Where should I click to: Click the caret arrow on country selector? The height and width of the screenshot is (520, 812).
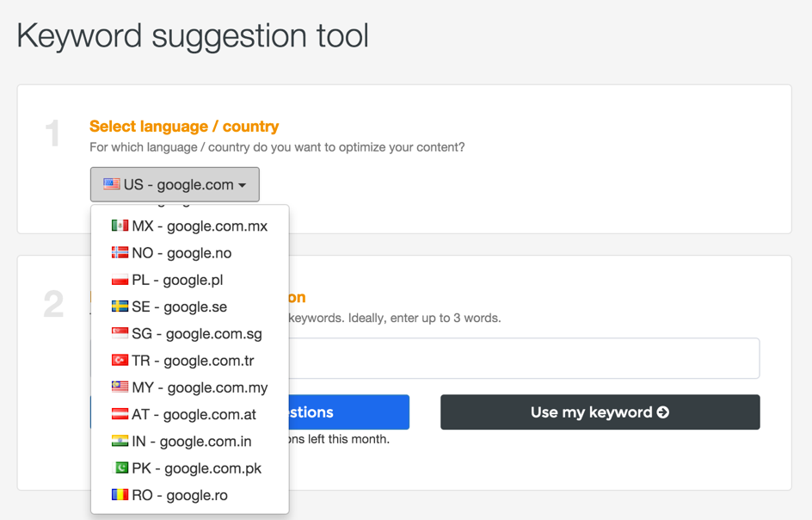(x=243, y=185)
